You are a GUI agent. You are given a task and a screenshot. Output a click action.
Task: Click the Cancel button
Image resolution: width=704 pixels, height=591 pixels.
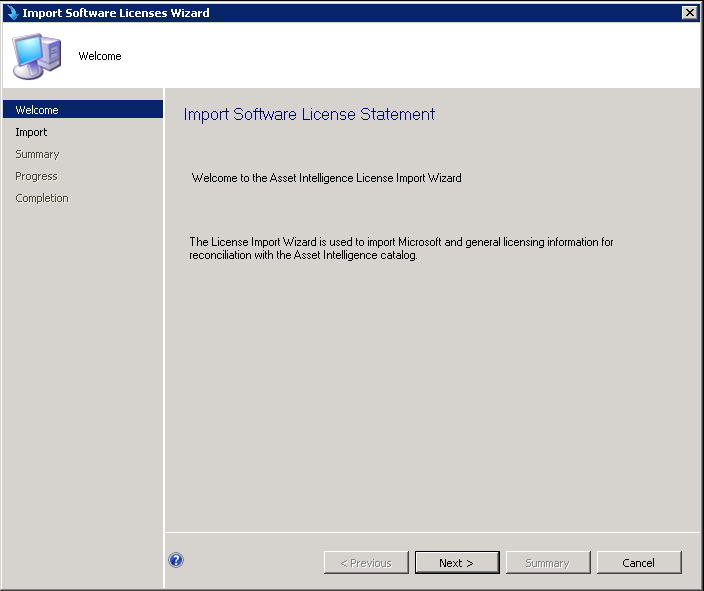(x=639, y=563)
